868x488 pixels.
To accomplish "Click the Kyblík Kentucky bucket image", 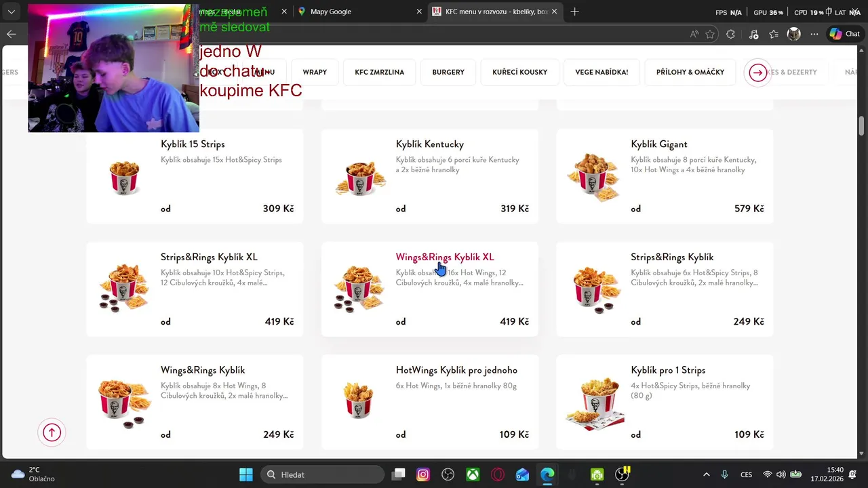I will click(360, 178).
